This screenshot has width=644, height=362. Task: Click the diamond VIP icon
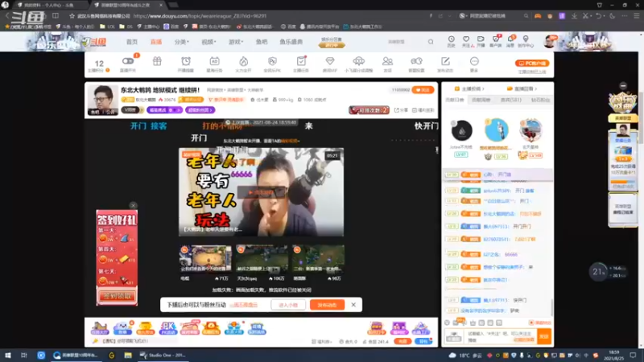330,61
